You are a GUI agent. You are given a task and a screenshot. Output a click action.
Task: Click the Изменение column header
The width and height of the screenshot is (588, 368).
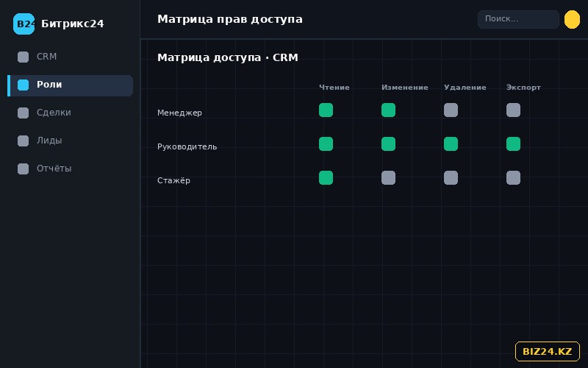(405, 88)
